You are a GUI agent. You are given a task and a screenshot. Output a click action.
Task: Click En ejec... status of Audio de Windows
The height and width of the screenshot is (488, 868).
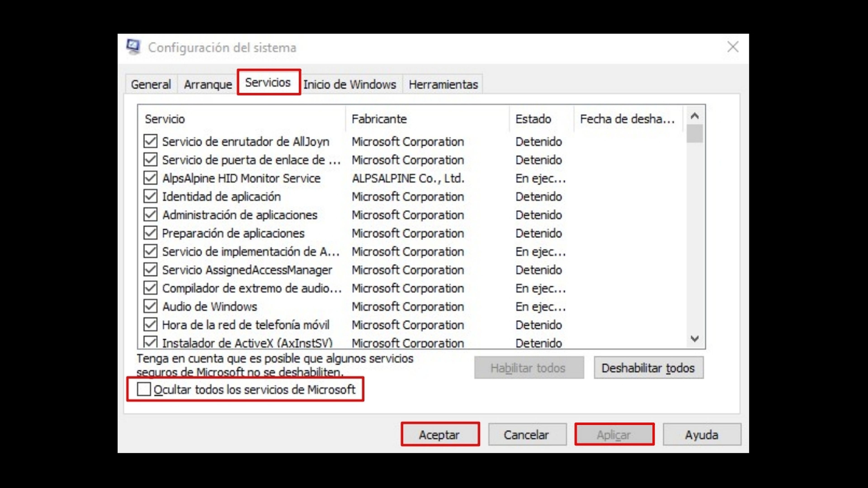540,307
